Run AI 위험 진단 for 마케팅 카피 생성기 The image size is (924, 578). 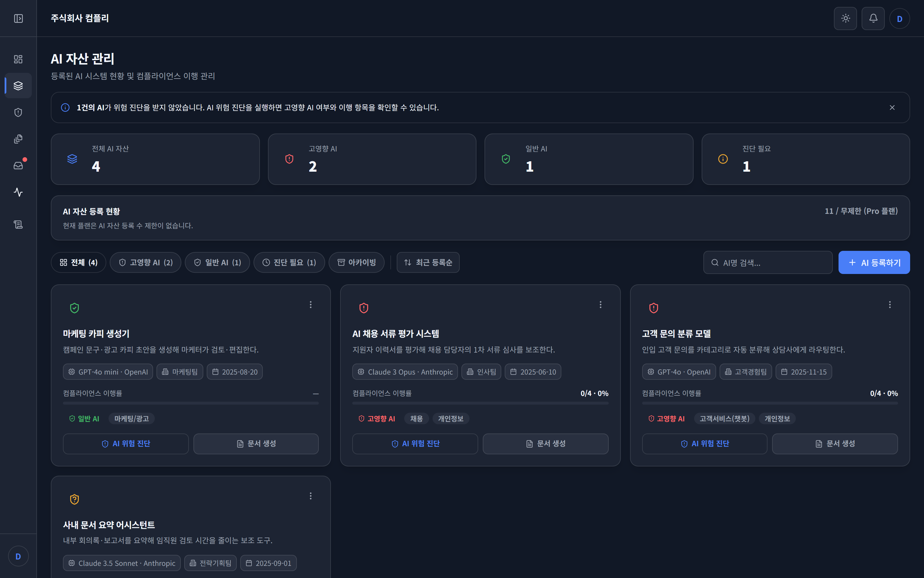click(x=126, y=444)
